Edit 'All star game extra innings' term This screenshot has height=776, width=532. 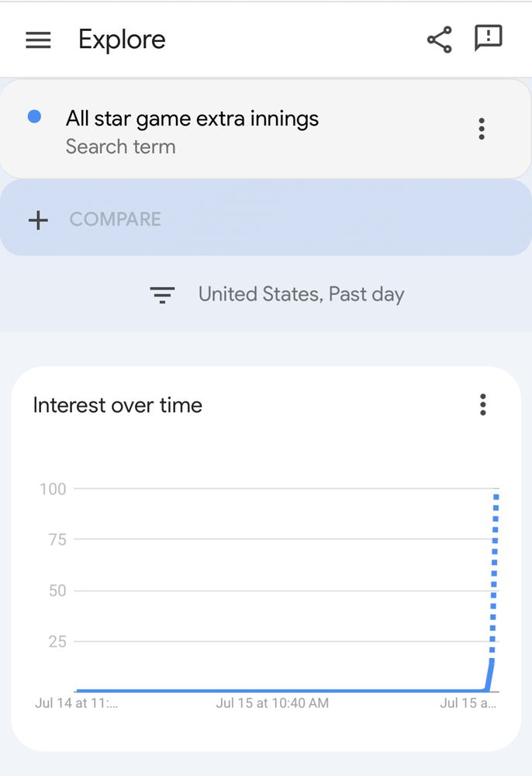tap(192, 119)
